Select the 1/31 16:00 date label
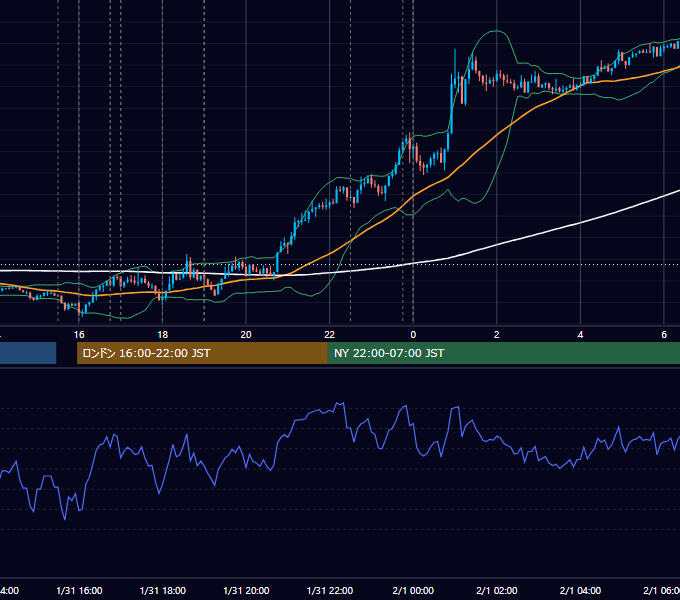 click(79, 590)
